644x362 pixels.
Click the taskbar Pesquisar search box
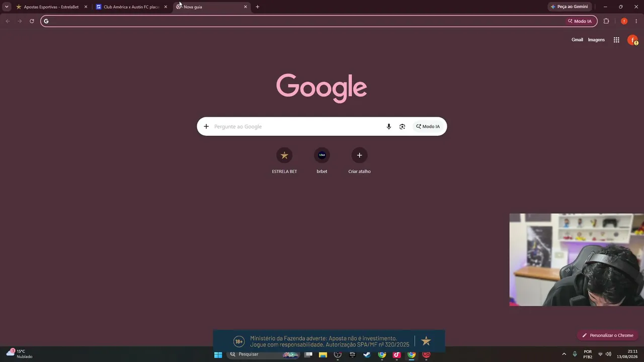[264, 354]
